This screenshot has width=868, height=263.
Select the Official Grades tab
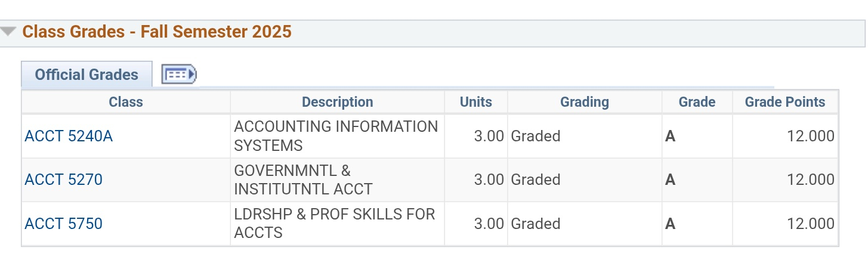[x=87, y=75]
